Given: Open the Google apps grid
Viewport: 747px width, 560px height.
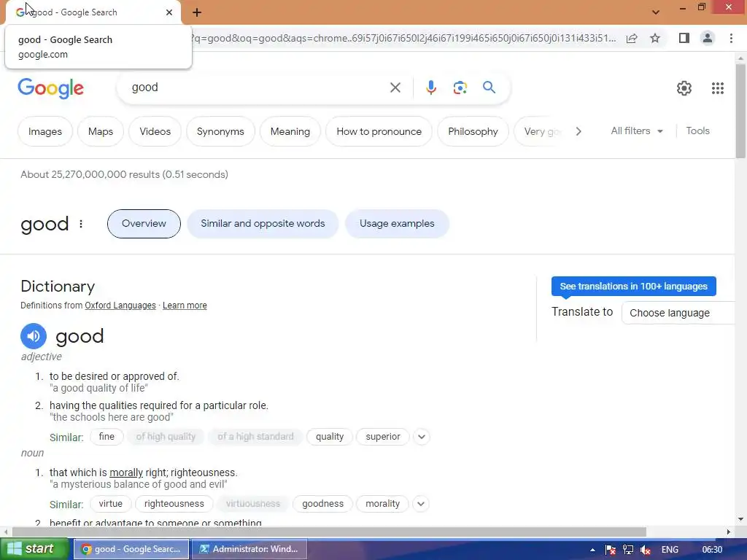Looking at the screenshot, I should coord(718,88).
